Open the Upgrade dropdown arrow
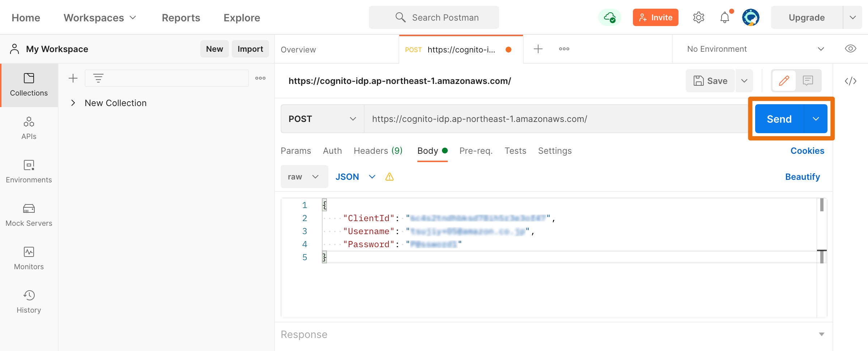Screen dimensions: 868x351 [x=853, y=17]
